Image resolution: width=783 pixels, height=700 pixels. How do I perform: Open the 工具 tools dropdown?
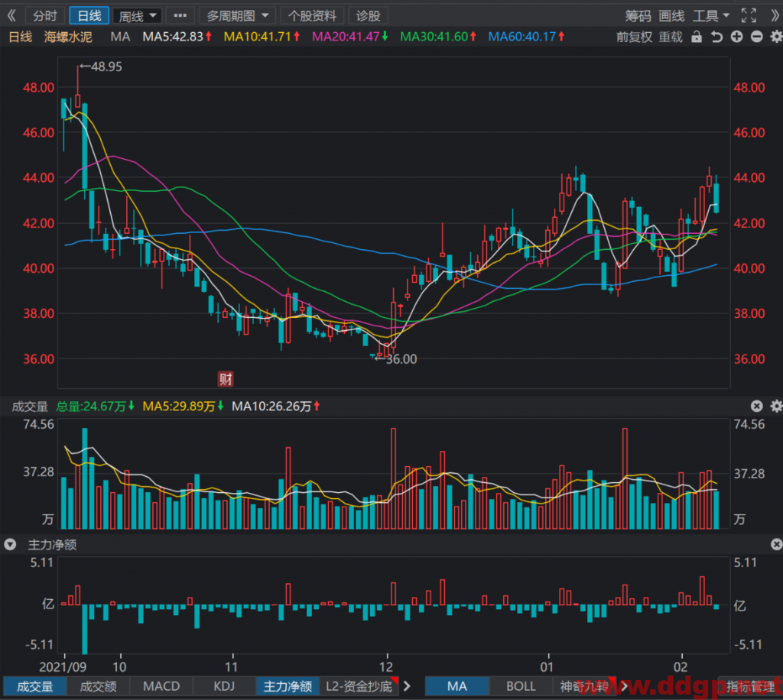click(x=710, y=16)
